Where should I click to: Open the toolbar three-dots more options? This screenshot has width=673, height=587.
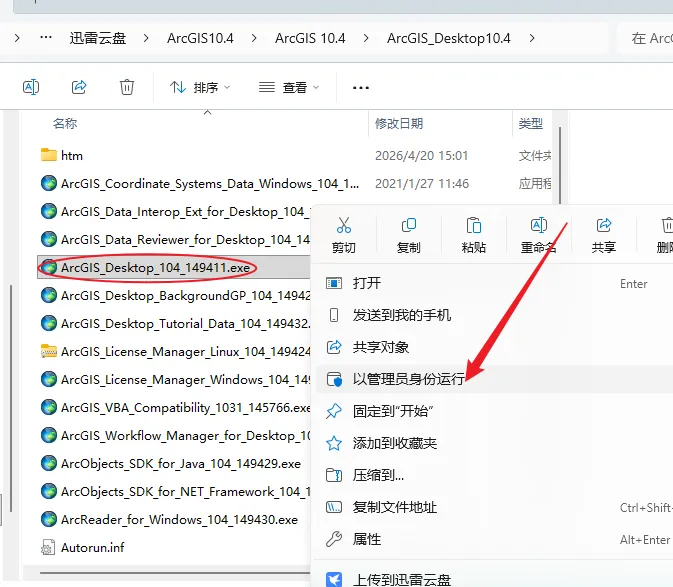361,88
